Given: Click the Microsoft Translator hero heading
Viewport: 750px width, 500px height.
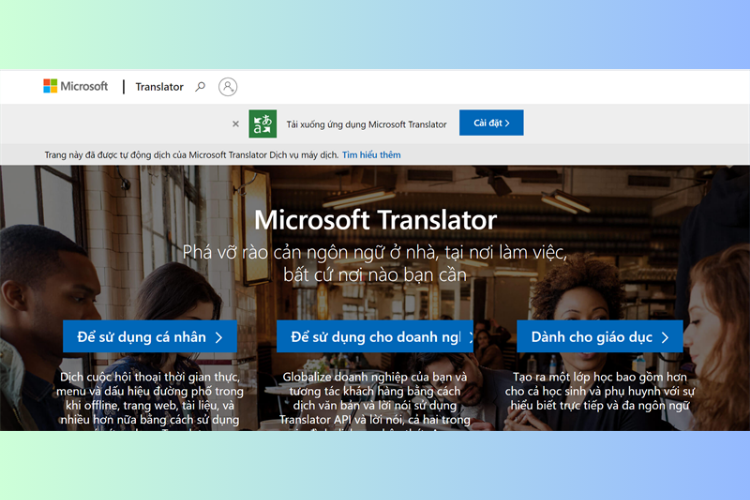Looking at the screenshot, I should click(x=375, y=220).
